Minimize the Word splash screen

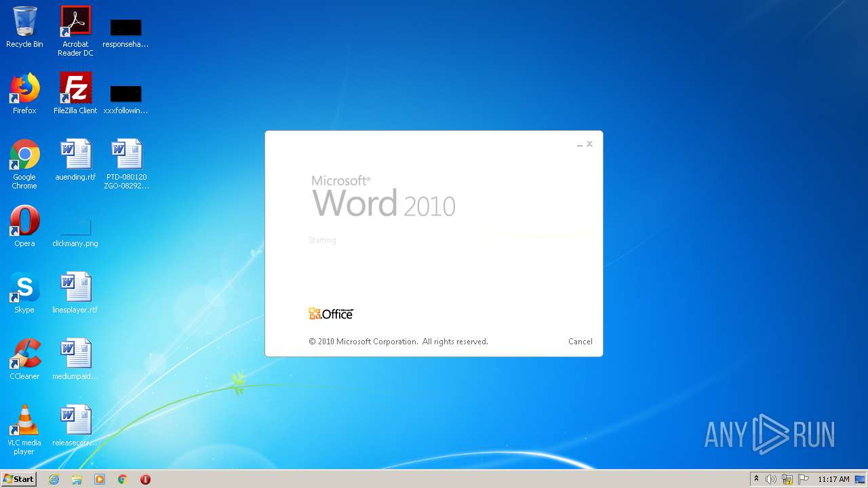(x=580, y=144)
